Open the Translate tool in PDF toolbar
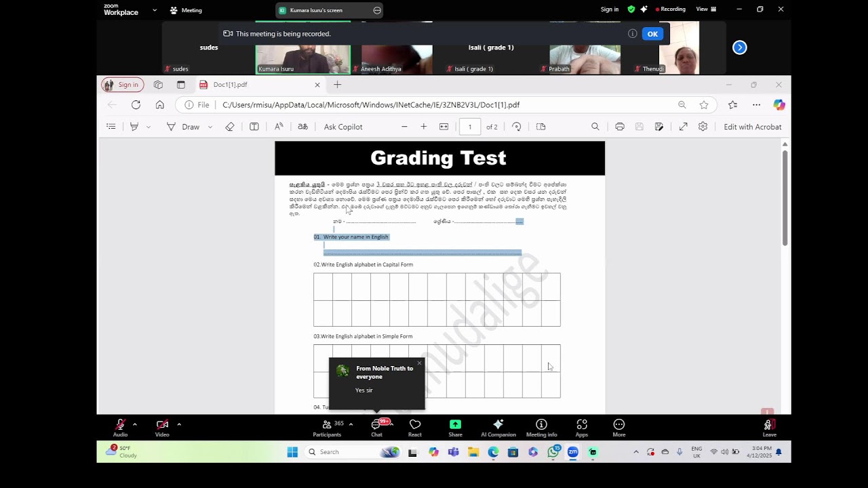This screenshot has width=868, height=488. click(303, 127)
